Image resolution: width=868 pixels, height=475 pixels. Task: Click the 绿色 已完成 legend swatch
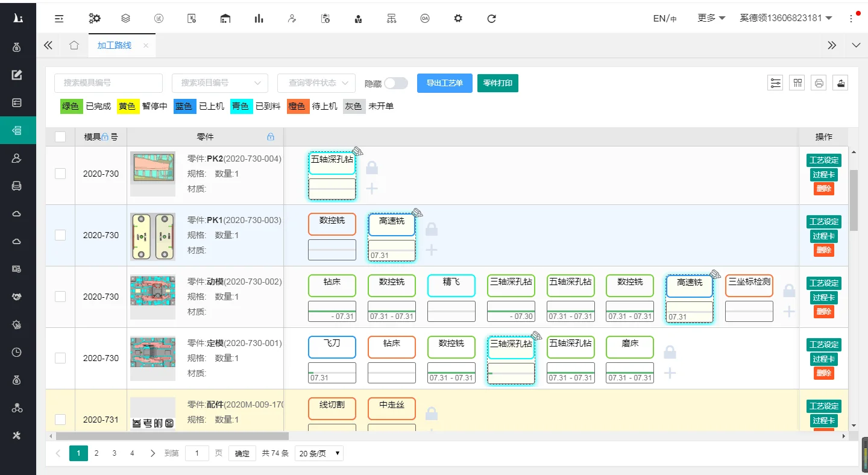coord(71,106)
